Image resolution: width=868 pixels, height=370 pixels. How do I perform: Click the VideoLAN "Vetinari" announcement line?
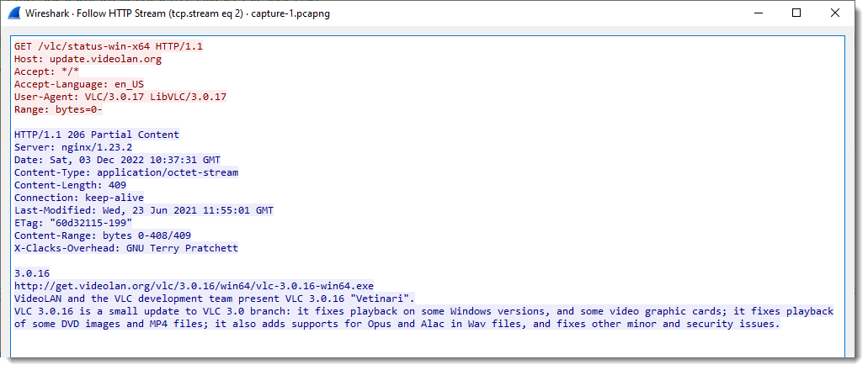(215, 299)
